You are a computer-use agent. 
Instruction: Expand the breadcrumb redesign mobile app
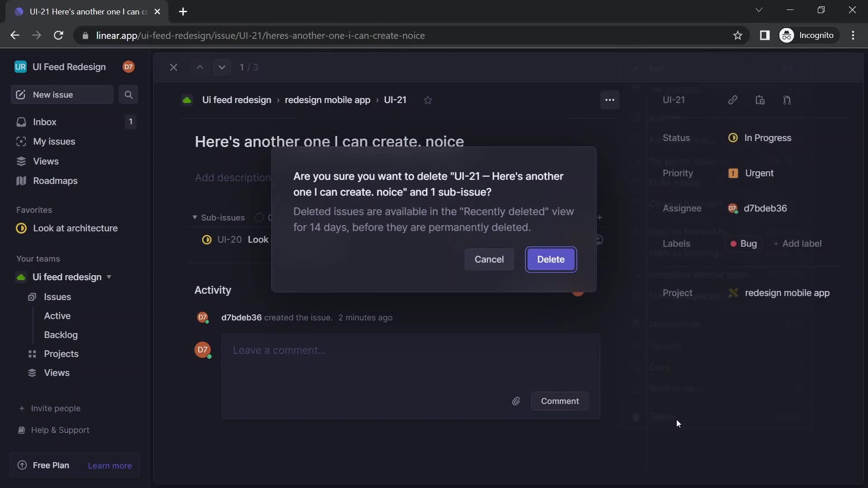(327, 99)
